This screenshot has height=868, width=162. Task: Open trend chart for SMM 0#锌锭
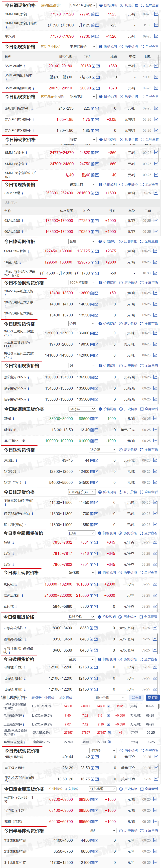point(156,153)
